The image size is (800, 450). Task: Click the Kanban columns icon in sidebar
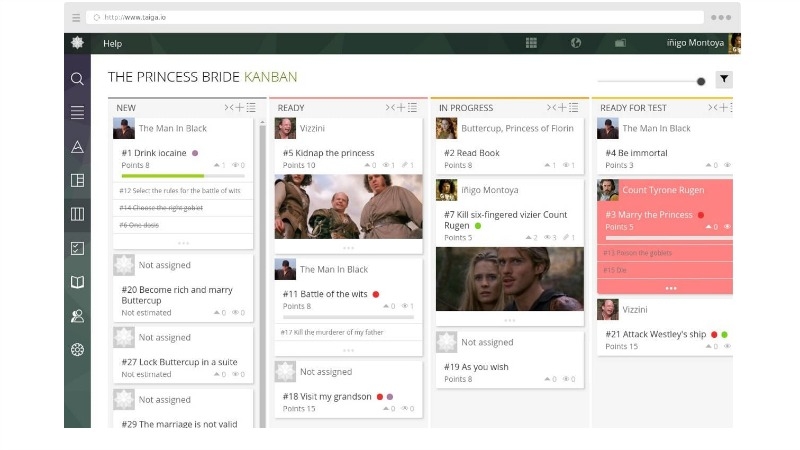(77, 214)
